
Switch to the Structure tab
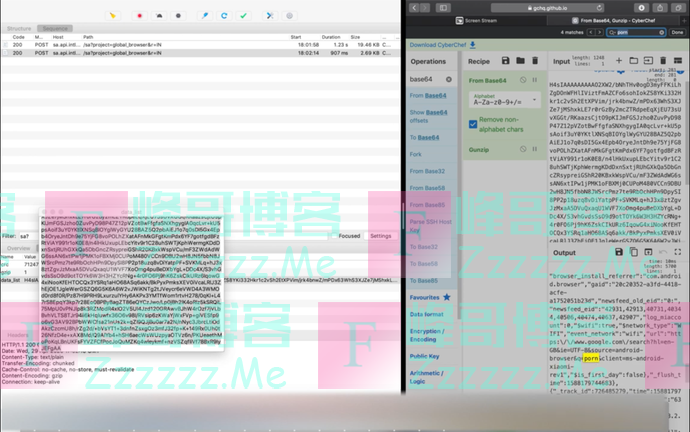(x=20, y=30)
